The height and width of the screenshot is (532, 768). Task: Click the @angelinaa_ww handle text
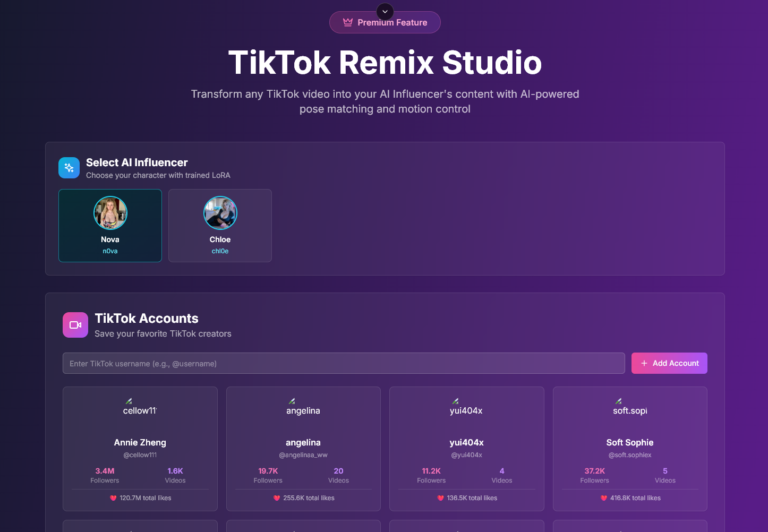pyautogui.click(x=303, y=455)
